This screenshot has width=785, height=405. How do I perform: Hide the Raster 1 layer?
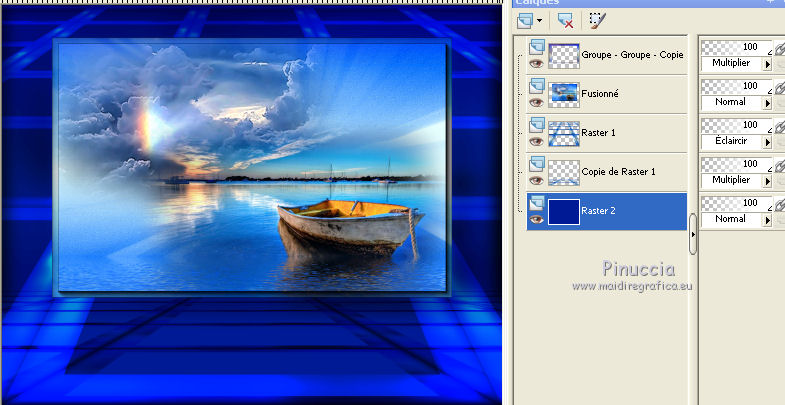click(536, 142)
